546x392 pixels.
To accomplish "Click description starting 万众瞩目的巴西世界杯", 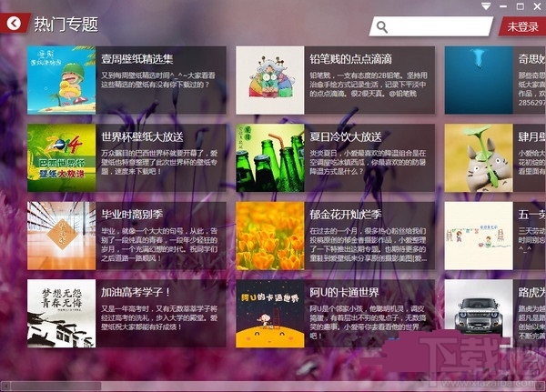I will pos(159,162).
